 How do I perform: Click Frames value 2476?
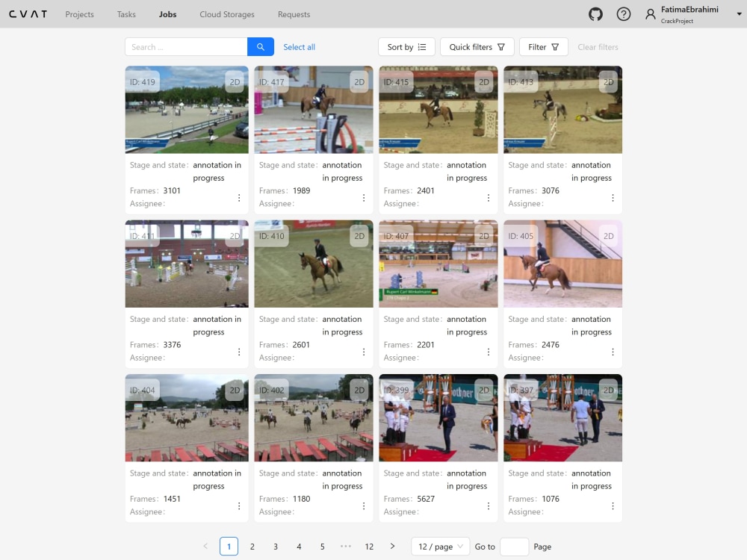pyautogui.click(x=551, y=345)
